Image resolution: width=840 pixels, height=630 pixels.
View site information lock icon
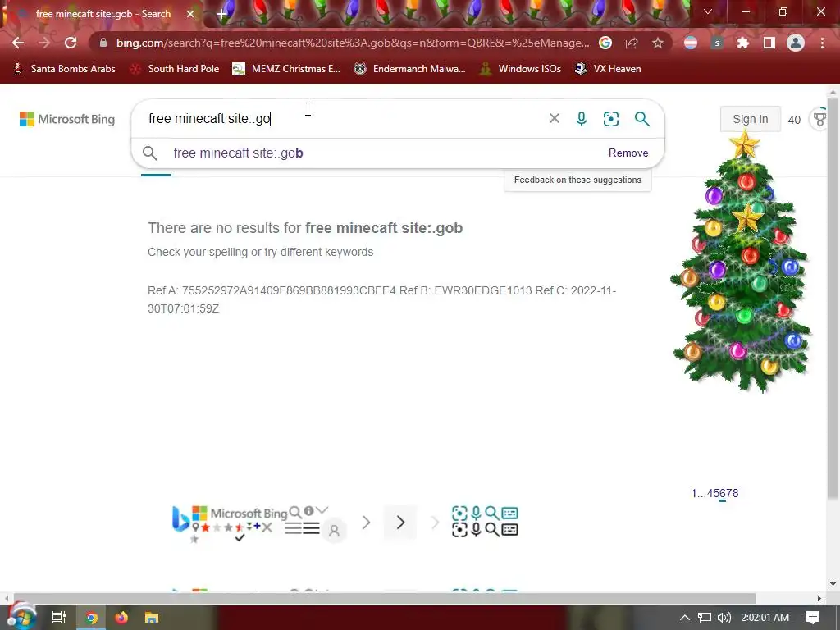[103, 43]
